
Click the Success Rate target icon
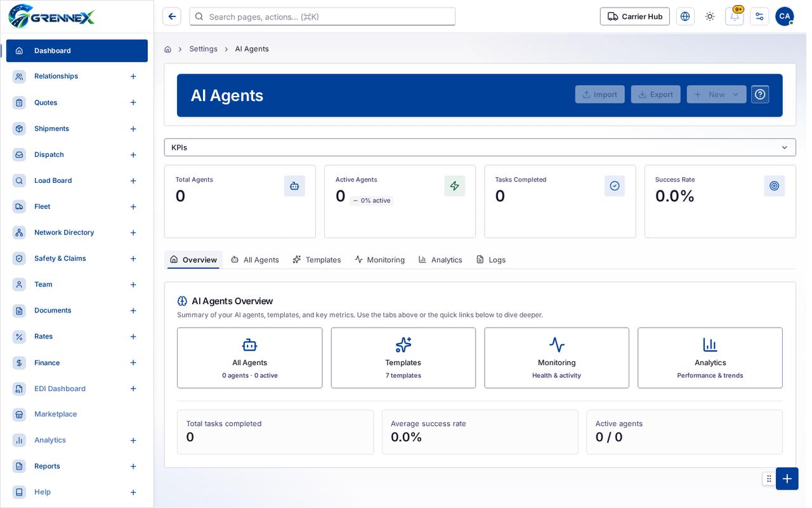(774, 186)
